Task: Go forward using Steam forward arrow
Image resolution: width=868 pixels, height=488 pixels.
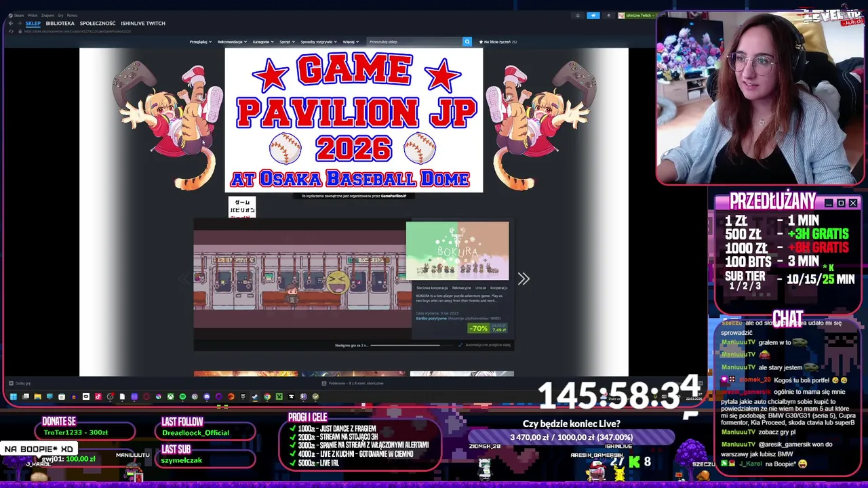Action: (x=20, y=23)
